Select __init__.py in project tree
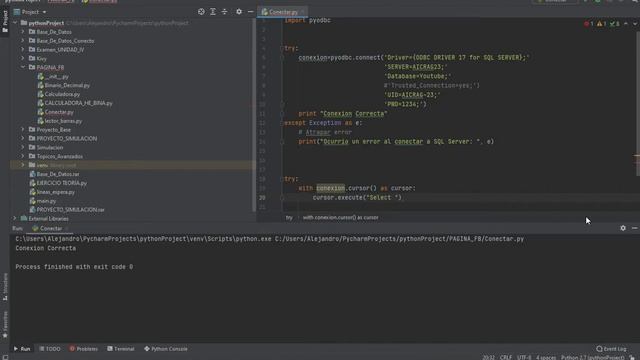640x360 pixels. [x=53, y=76]
